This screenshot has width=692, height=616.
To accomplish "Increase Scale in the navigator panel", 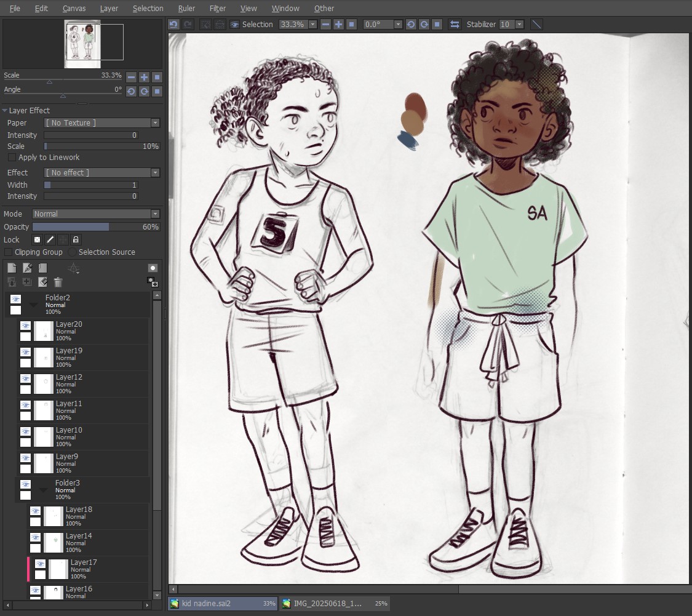I will (x=144, y=78).
